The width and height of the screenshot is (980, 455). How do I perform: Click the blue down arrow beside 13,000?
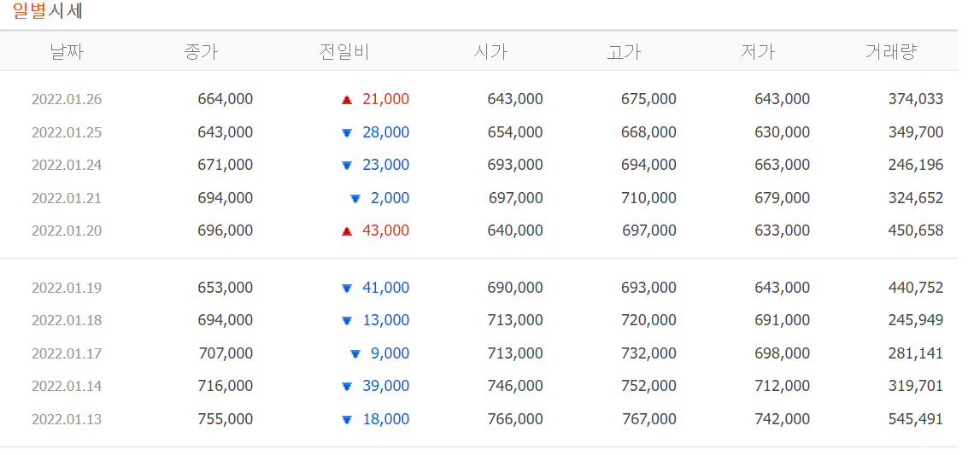347,321
